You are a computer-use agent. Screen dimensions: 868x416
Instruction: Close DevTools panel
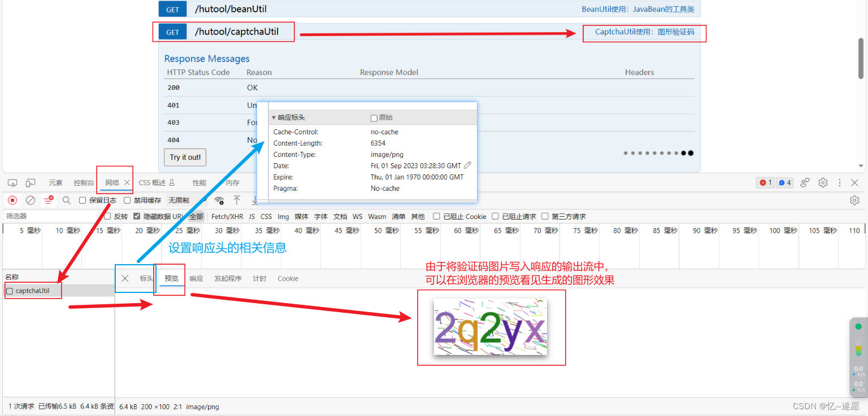(855, 183)
